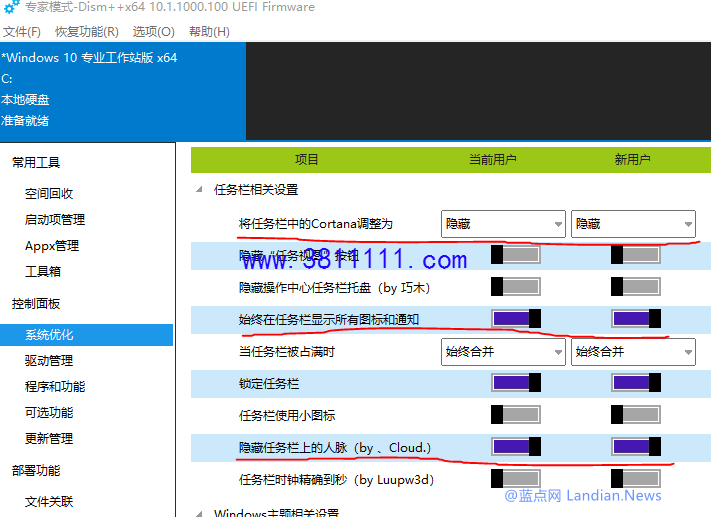Open Appx管理 in the sidebar
The image size is (711, 517).
point(52,246)
